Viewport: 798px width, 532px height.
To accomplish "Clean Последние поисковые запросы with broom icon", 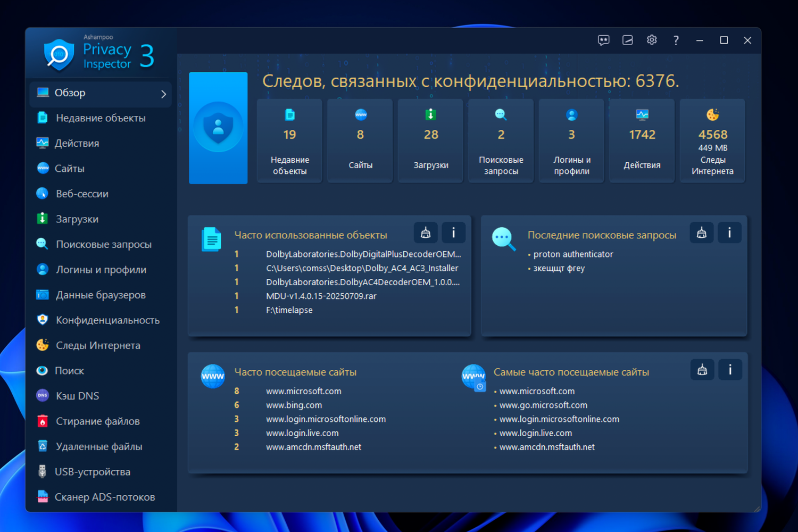I will pos(702,232).
